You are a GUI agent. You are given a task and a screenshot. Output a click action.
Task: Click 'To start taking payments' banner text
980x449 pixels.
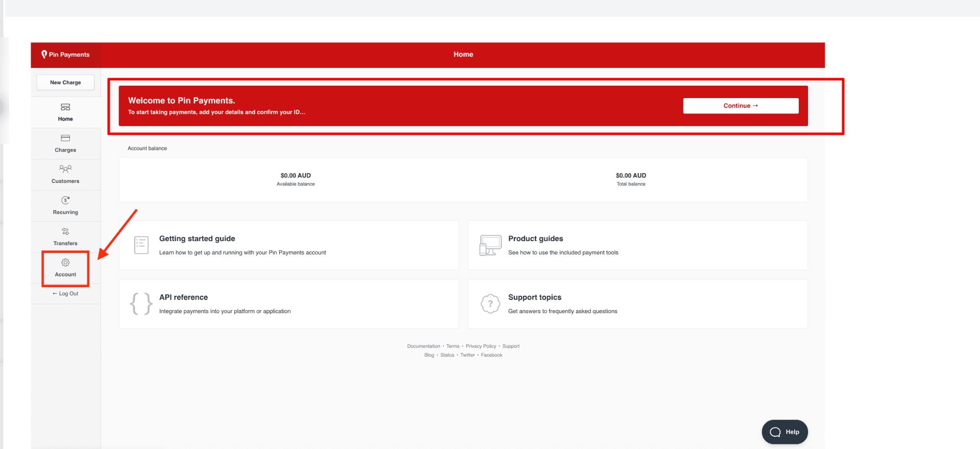pyautogui.click(x=216, y=112)
